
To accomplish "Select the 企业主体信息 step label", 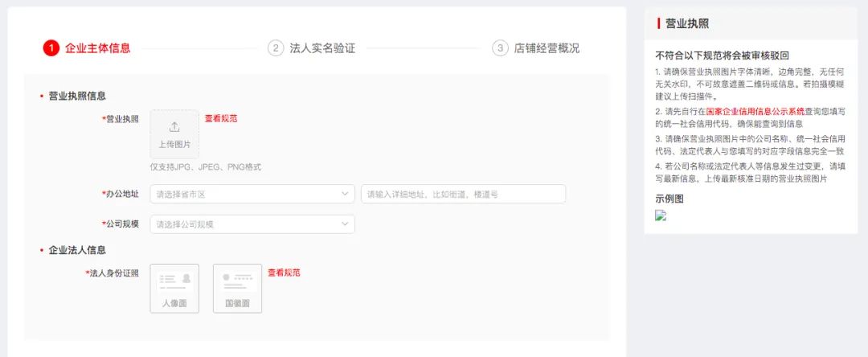I will [98, 48].
